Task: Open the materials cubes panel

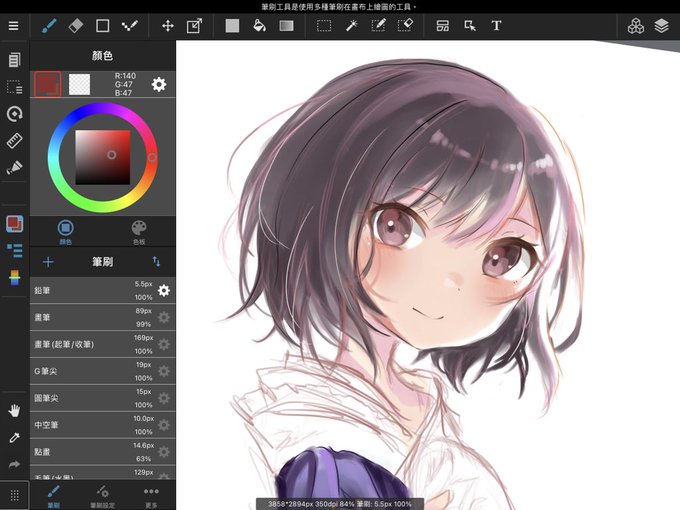Action: pyautogui.click(x=636, y=26)
